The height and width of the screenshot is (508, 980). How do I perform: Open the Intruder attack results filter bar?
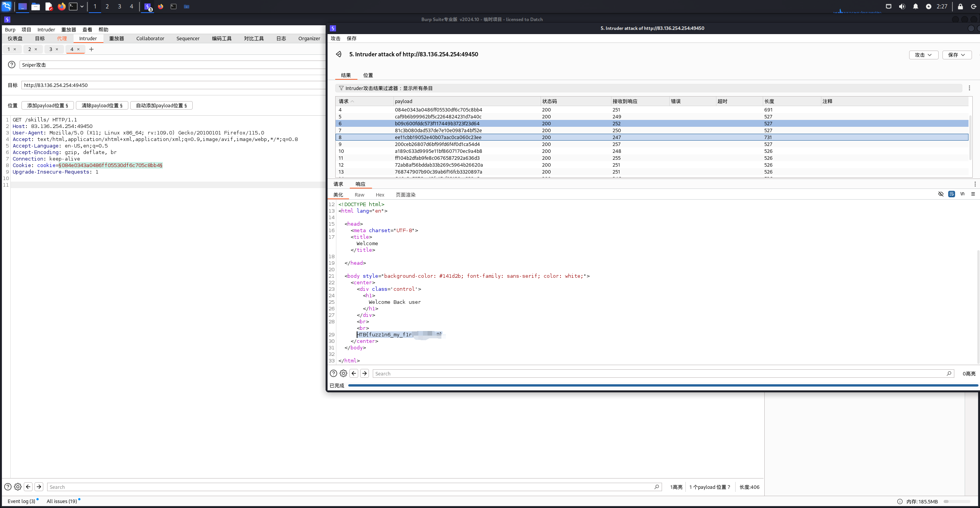click(x=648, y=88)
